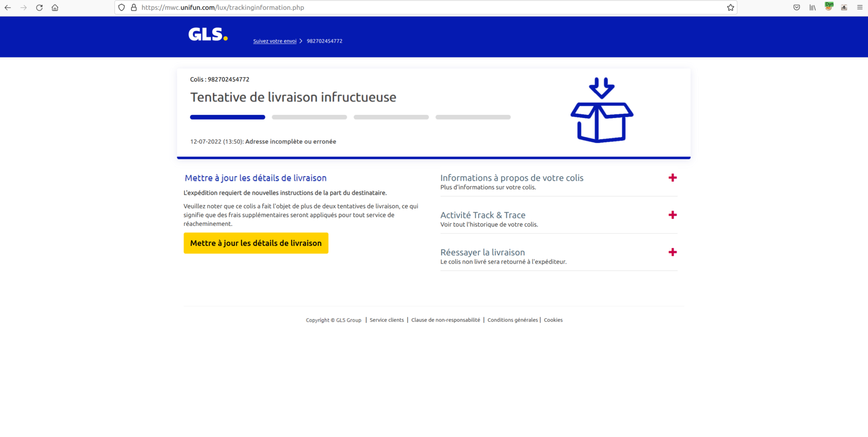Viewport: 868px width, 437px height.
Task: Open 'Réessayer la livraison' section title
Action: (x=482, y=252)
